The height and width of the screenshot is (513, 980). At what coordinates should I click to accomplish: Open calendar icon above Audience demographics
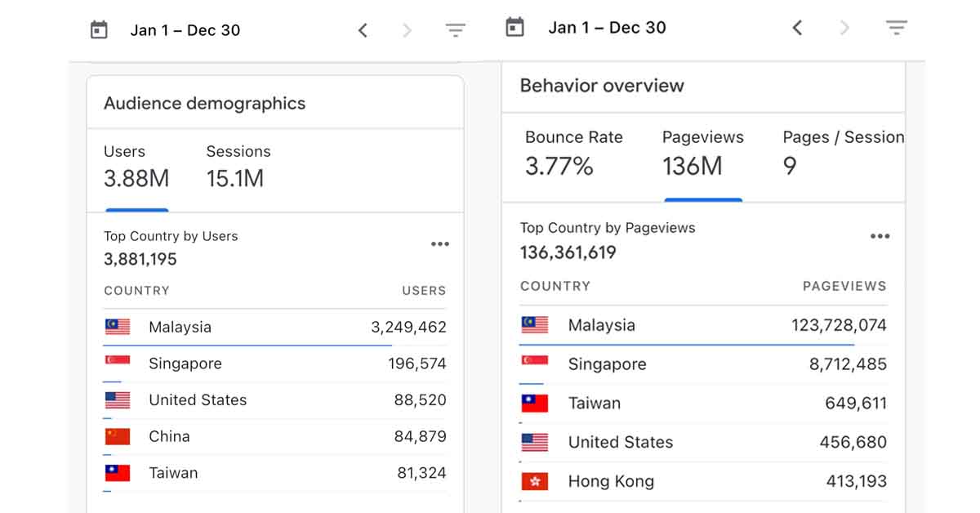99,30
